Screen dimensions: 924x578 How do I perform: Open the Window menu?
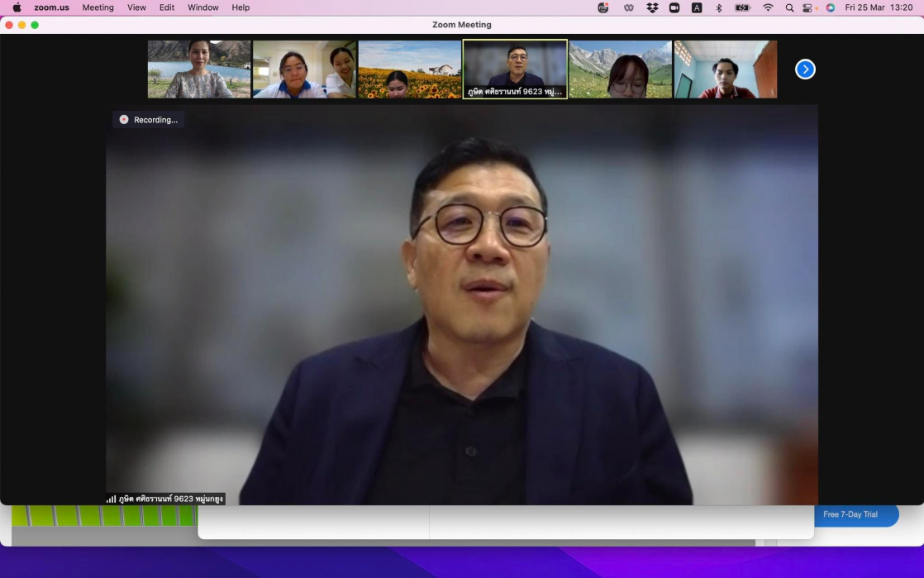pos(202,7)
